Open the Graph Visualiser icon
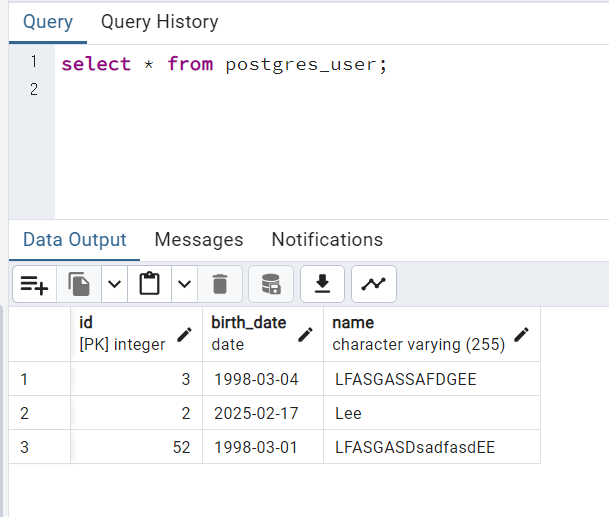Viewport: 609px width, 517px height. (374, 285)
